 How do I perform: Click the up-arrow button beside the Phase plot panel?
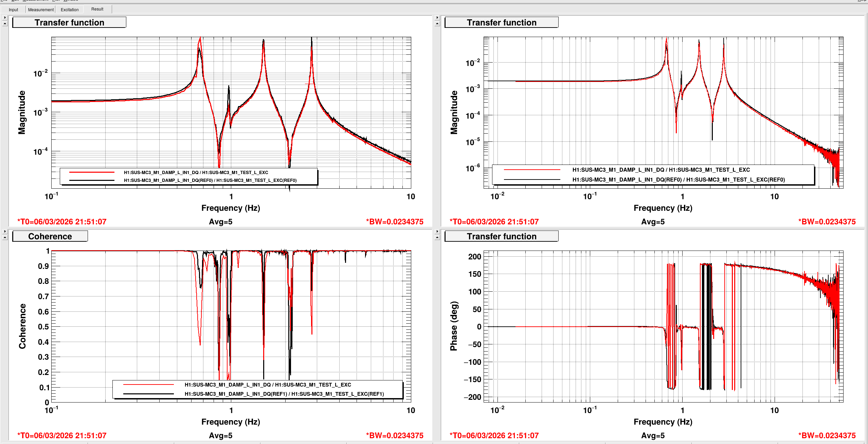tap(437, 238)
